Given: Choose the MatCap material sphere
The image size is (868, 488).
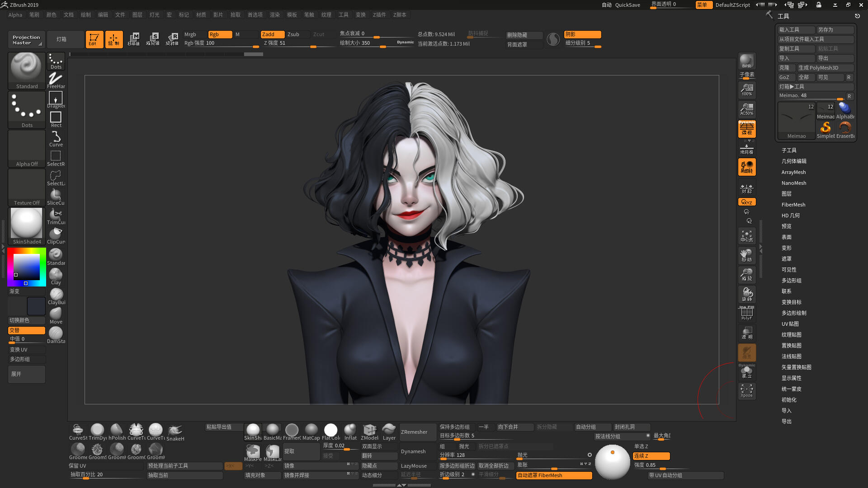Looking at the screenshot, I should [x=311, y=432].
